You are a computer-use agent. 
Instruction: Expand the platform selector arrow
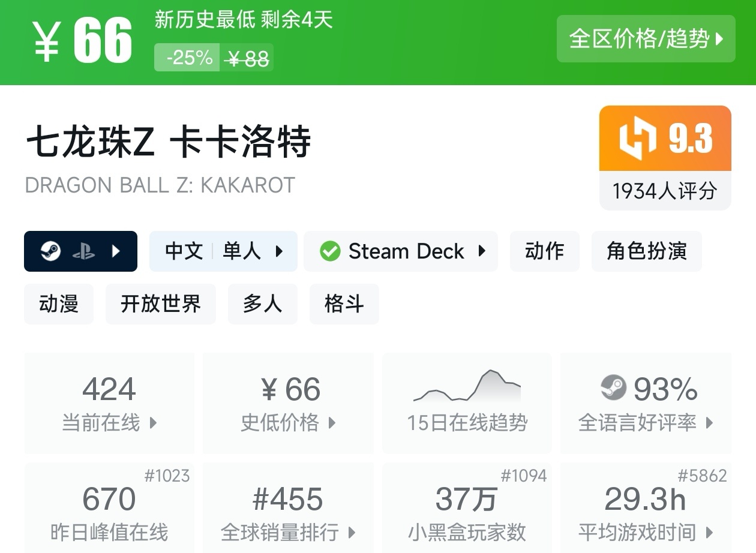[x=116, y=251]
